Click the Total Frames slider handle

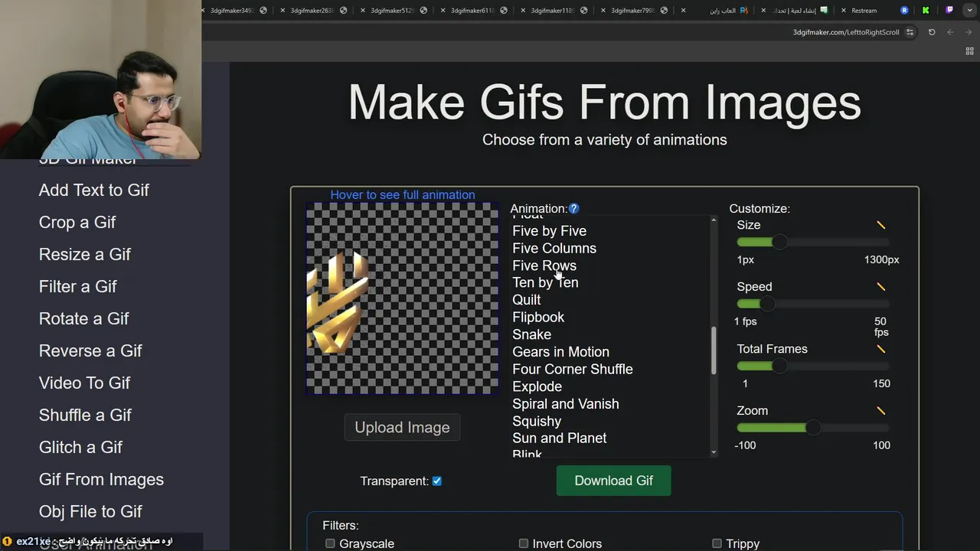pos(779,366)
